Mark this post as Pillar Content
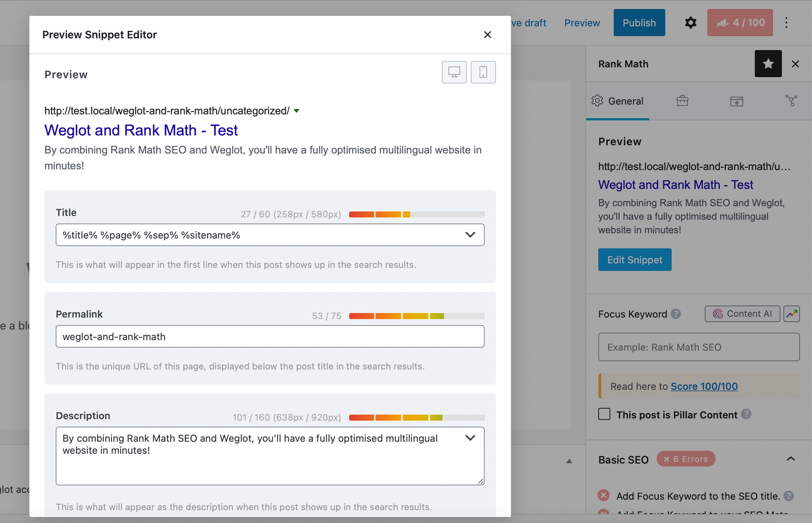 click(x=604, y=414)
